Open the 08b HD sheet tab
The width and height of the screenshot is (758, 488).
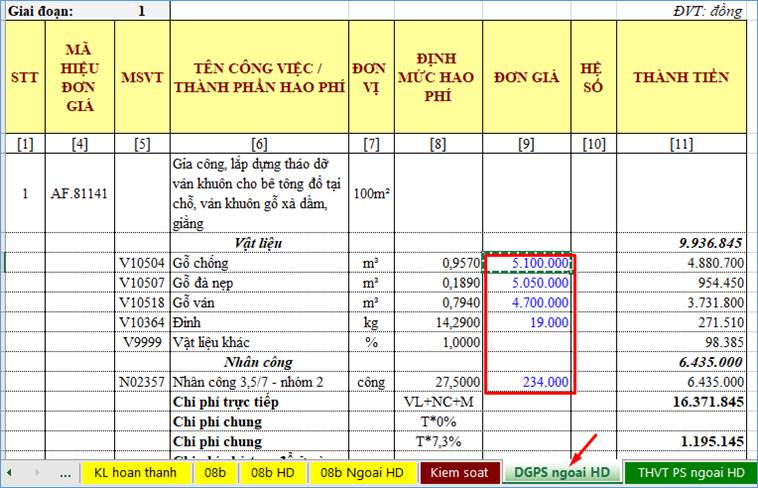(271, 472)
